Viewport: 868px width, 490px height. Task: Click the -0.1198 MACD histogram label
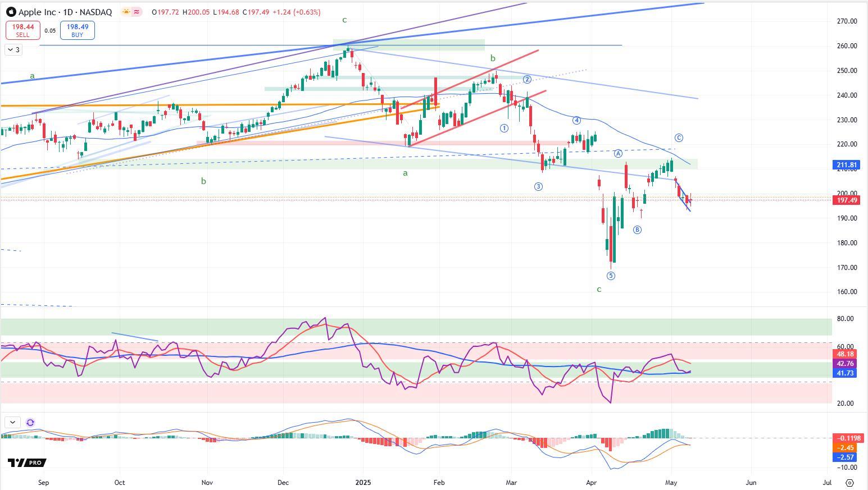point(847,438)
